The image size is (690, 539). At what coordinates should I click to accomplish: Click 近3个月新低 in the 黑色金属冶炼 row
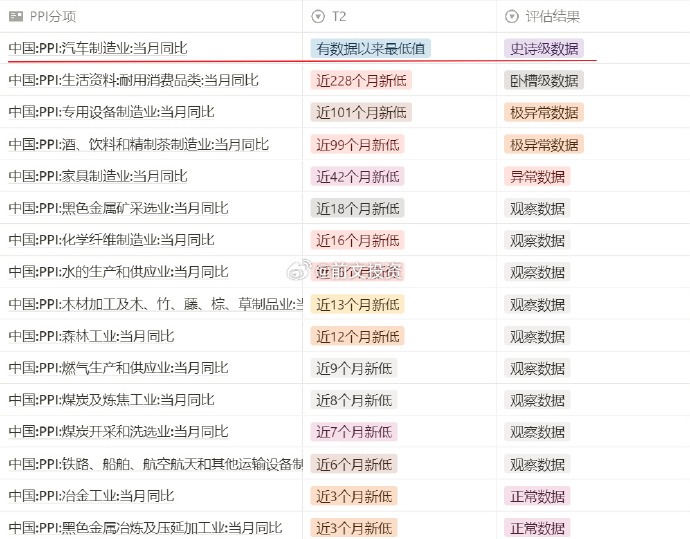(354, 528)
